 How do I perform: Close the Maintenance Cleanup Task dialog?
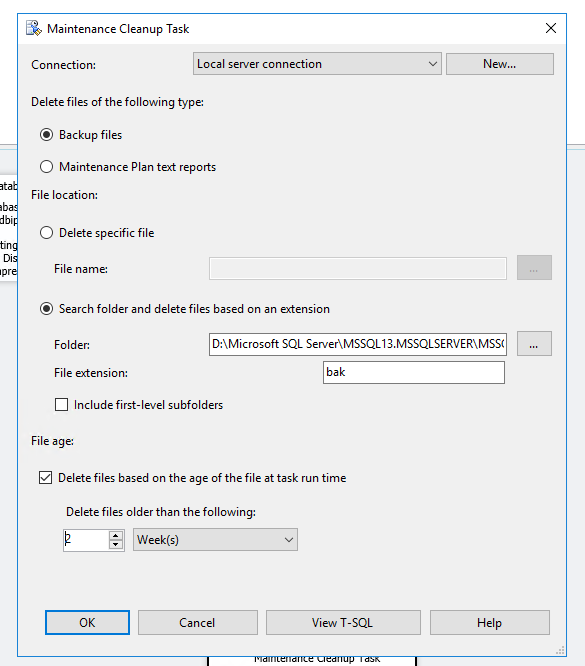coord(551,28)
